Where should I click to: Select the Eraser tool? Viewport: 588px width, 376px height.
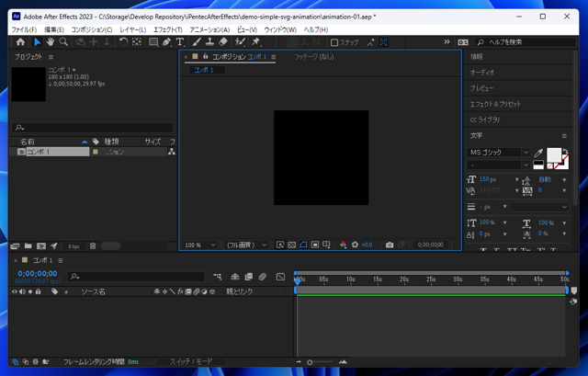223,42
